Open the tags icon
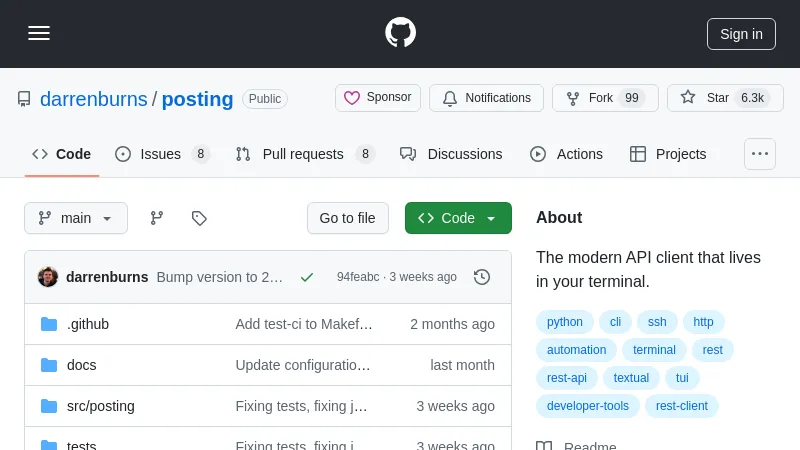 [x=199, y=218]
